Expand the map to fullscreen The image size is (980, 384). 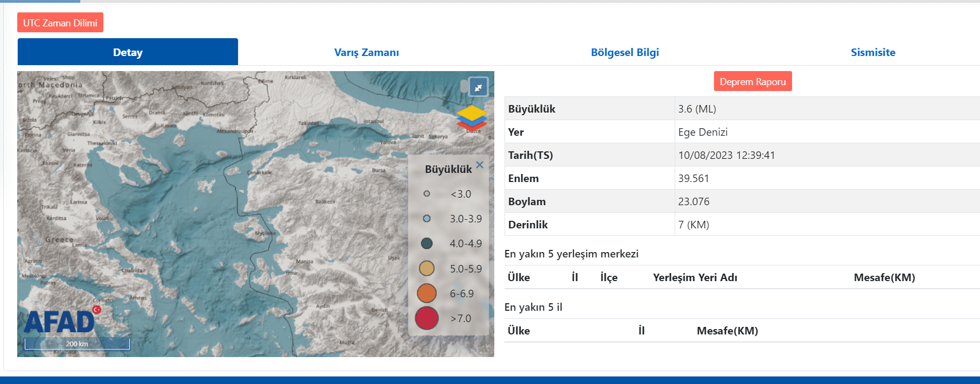(478, 87)
